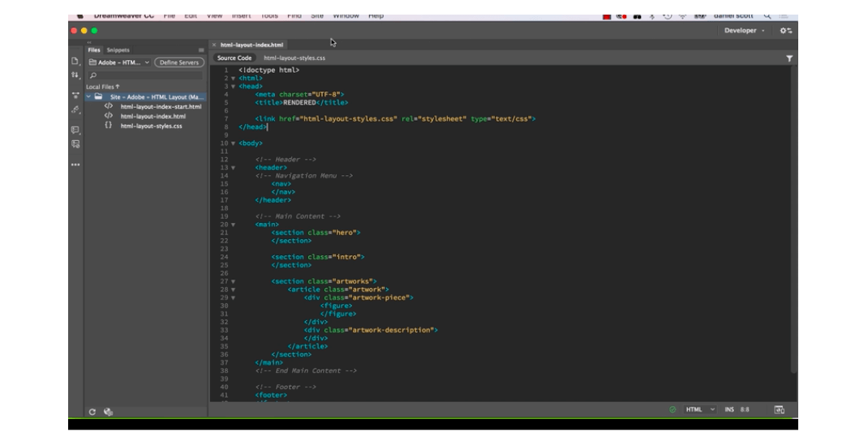This screenshot has height=445, width=868.
Task: Click the code icon beside html-layout-index.html
Action: click(109, 116)
